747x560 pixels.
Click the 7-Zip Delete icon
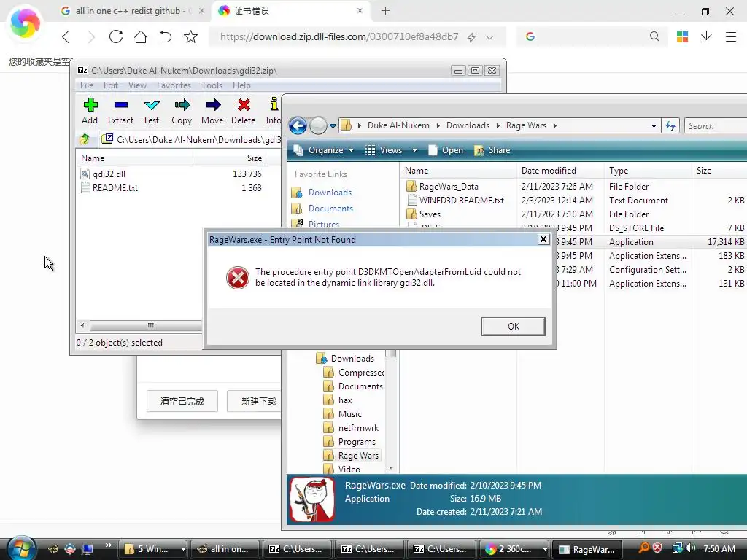(x=244, y=105)
